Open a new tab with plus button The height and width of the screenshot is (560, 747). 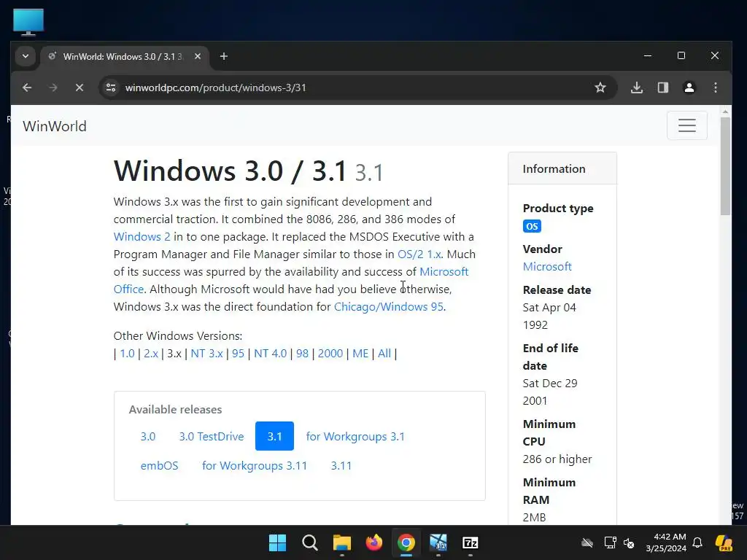[224, 56]
